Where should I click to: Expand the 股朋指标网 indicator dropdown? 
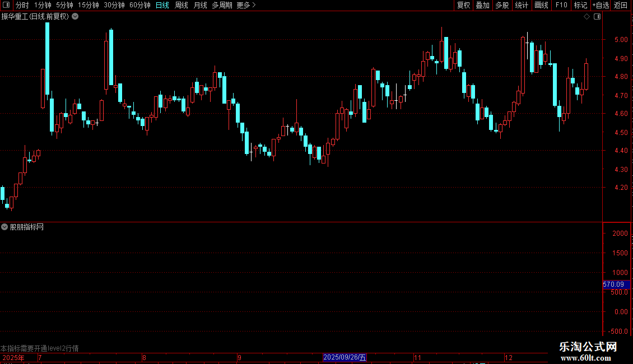pyautogui.click(x=4, y=227)
